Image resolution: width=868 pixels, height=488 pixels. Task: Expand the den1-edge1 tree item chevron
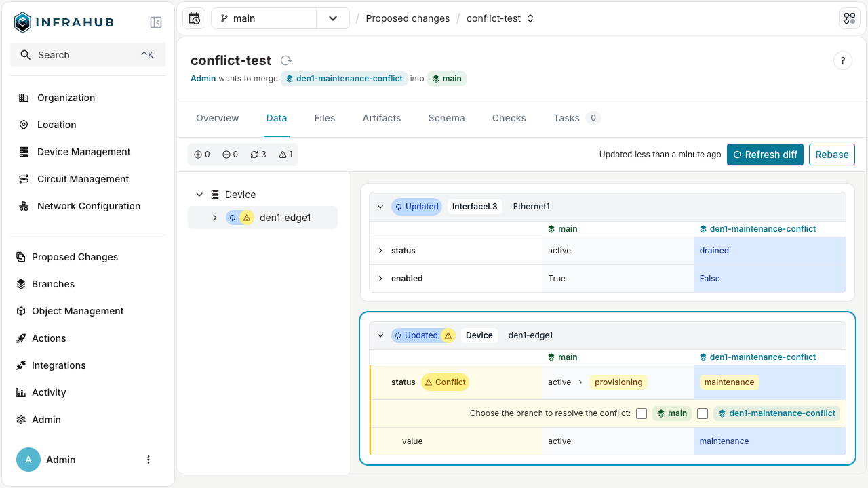point(215,218)
